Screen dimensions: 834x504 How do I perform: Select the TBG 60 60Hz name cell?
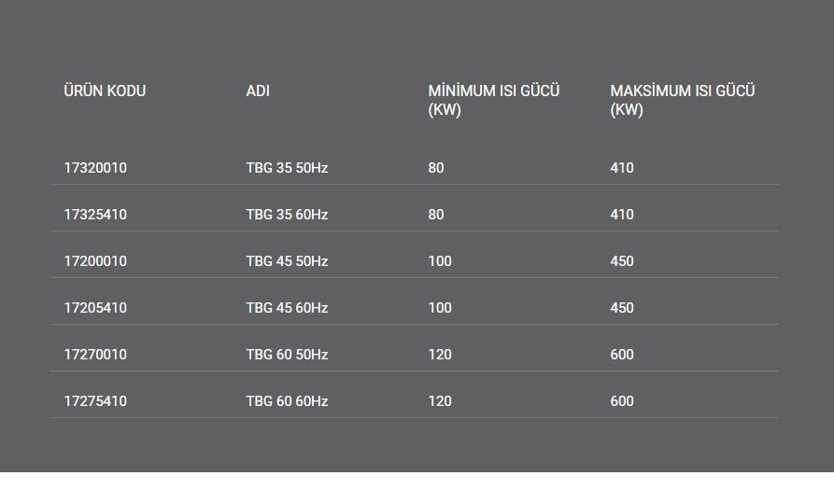pyautogui.click(x=287, y=400)
